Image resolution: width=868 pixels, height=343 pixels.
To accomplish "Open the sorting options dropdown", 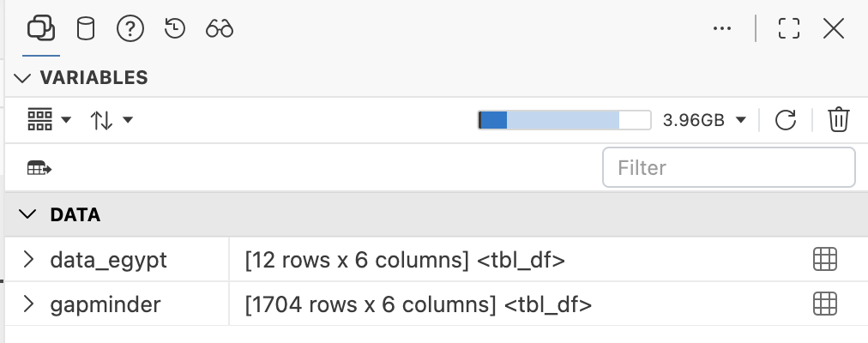I will (112, 119).
